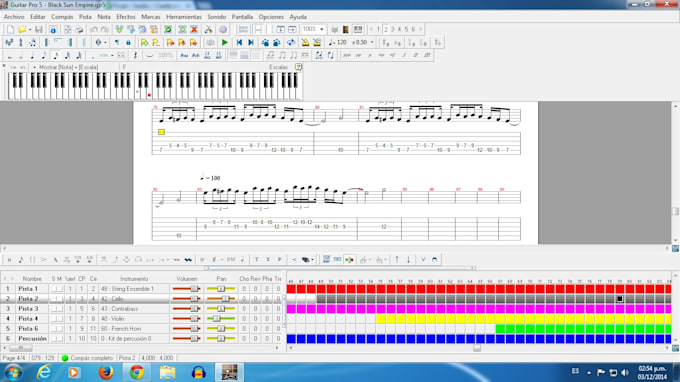This screenshot has height=382, width=680.
Task: Start playback with green Play button
Action: click(225, 42)
